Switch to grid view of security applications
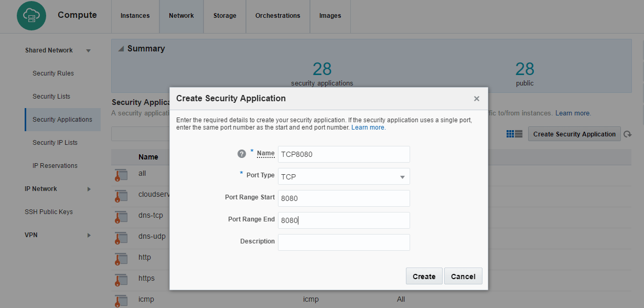Screen dimensions: 644x308 510,134
